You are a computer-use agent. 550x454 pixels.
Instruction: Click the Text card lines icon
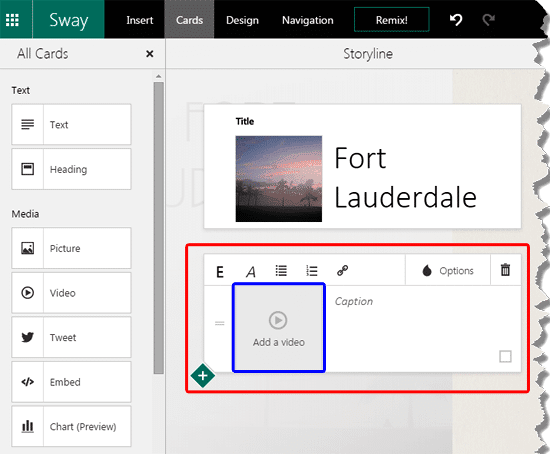pyautogui.click(x=27, y=125)
